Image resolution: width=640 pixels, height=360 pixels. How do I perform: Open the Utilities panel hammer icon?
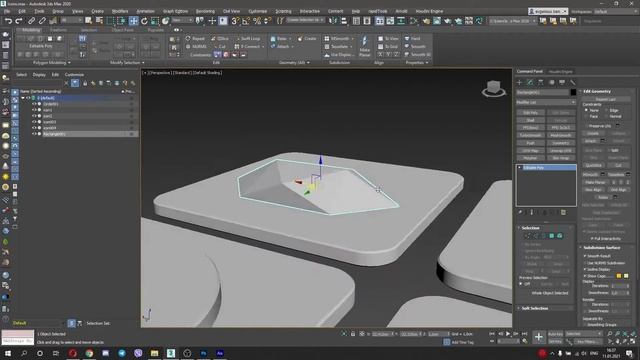tap(573, 82)
